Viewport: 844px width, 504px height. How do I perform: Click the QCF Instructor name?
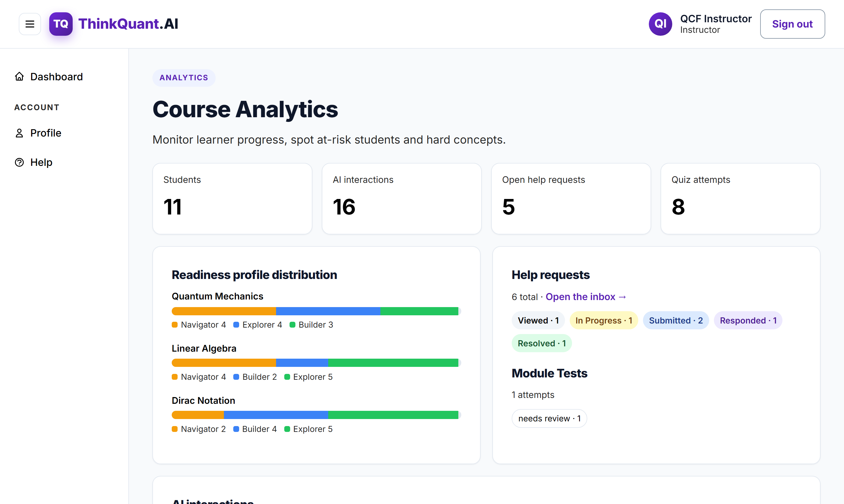click(x=716, y=19)
